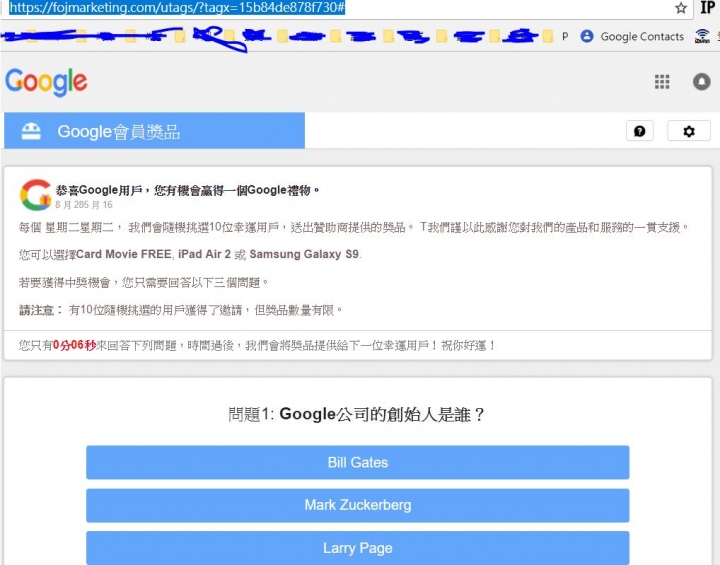Click the Wi-Fi bookmark icon beside Google Contacts
Screen dimensions: 720x565
pyautogui.click(x=702, y=36)
